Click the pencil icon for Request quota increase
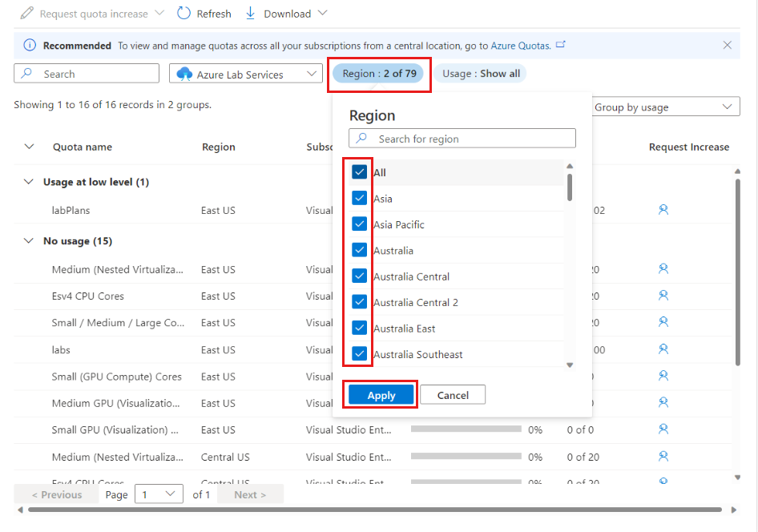The image size is (758, 532). [27, 13]
